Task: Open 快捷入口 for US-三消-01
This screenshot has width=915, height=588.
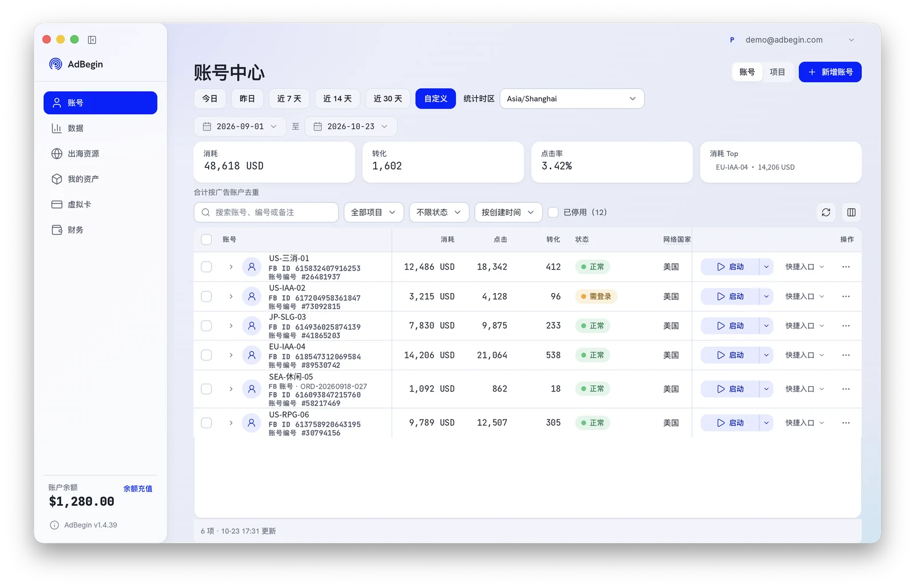Action: click(805, 267)
